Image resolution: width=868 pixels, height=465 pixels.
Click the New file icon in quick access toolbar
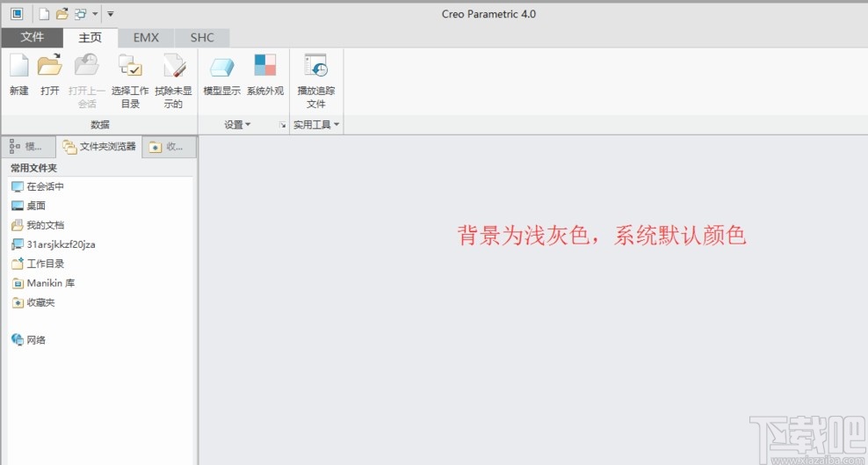pos(44,14)
